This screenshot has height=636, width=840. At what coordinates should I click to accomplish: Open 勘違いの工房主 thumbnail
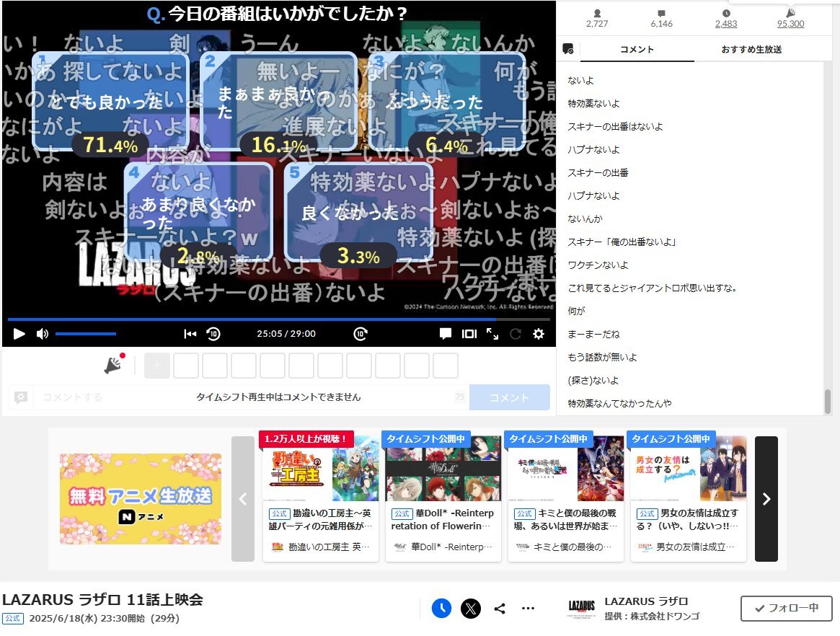[321, 469]
